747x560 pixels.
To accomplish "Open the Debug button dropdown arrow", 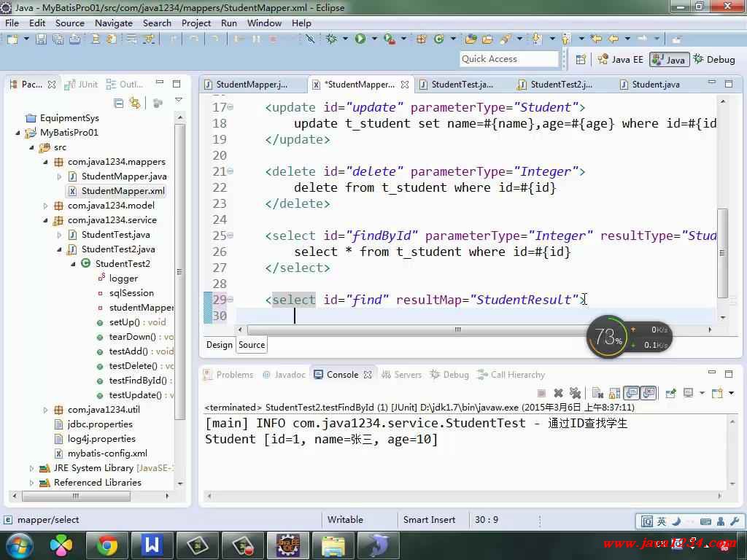I will click(345, 39).
